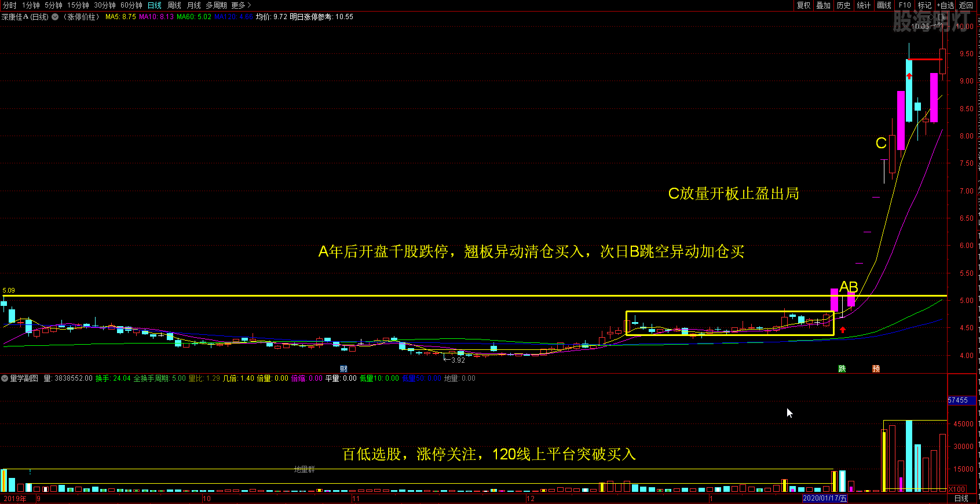
Task: Click the 叠加 overlay button
Action: (x=824, y=5)
